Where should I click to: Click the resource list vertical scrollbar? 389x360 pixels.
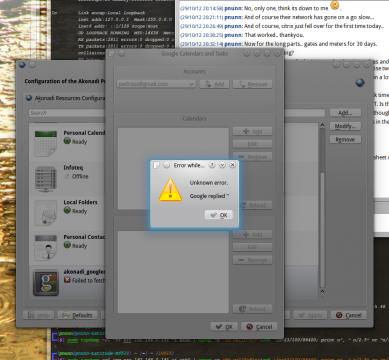(x=322, y=208)
